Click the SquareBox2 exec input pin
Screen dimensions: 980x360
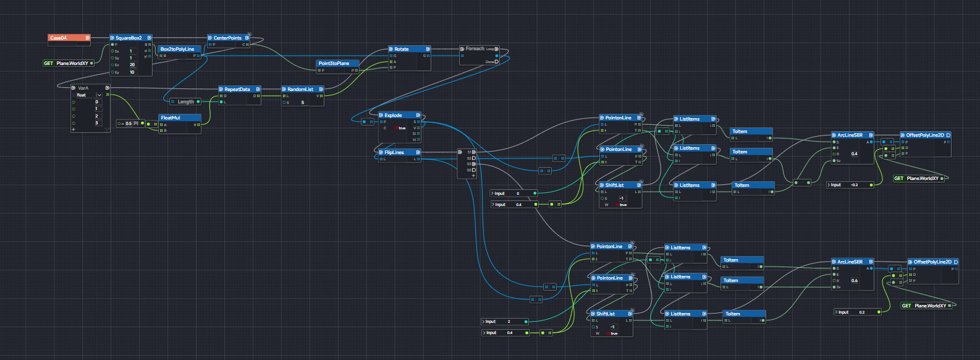click(x=112, y=38)
